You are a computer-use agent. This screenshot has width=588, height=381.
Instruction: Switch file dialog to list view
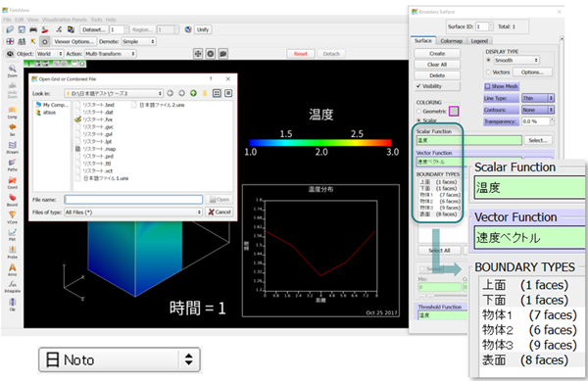coord(217,93)
